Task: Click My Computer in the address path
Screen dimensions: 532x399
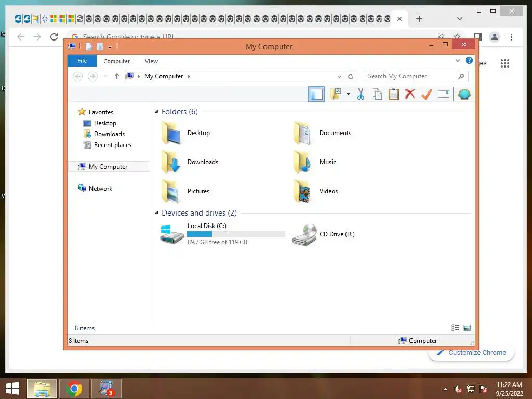Action: (164, 76)
